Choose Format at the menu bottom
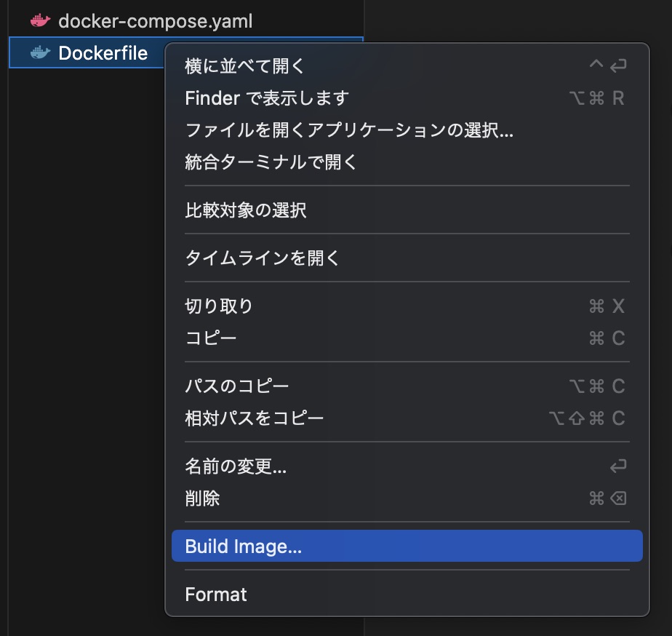This screenshot has width=672, height=636. pos(216,595)
